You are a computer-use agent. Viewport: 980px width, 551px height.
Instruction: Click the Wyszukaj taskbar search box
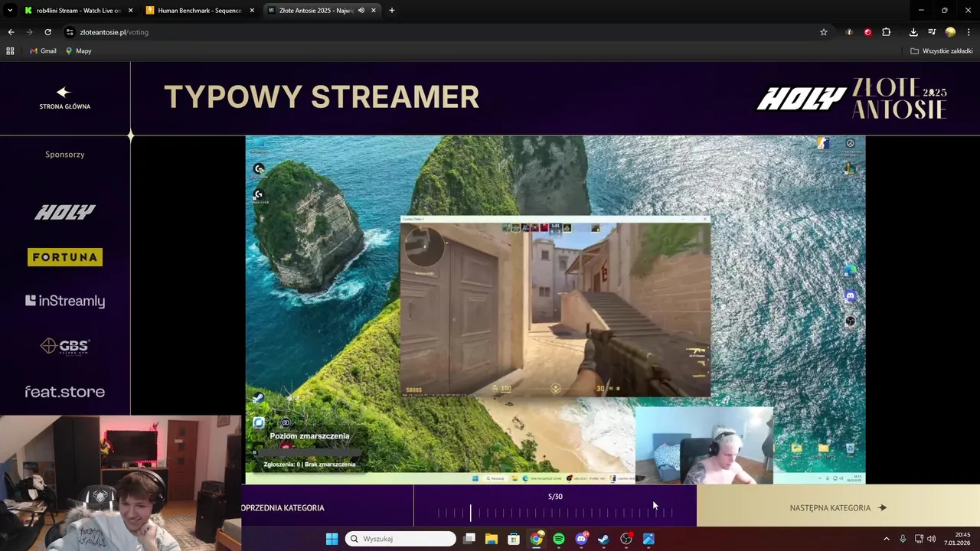[x=400, y=539]
